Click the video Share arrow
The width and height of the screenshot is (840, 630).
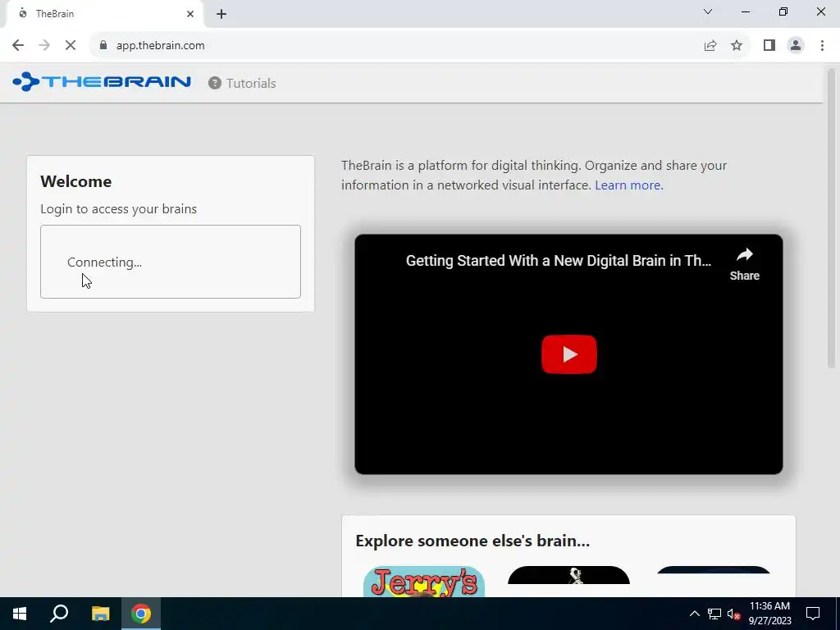click(x=745, y=264)
